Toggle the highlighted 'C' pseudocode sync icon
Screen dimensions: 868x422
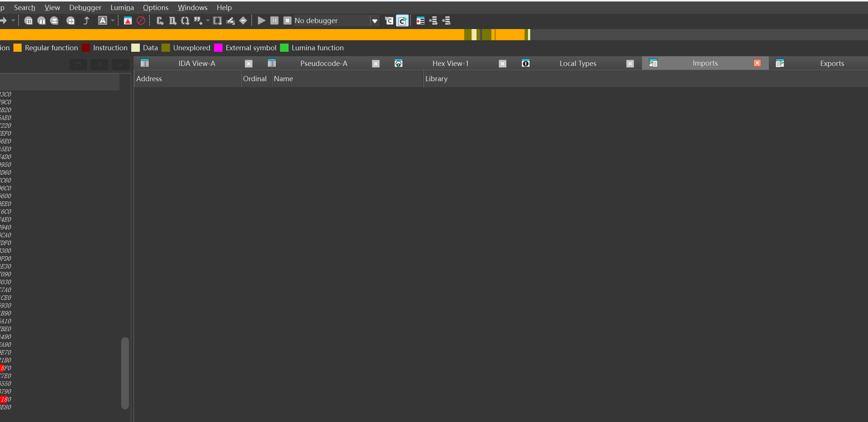(x=402, y=20)
